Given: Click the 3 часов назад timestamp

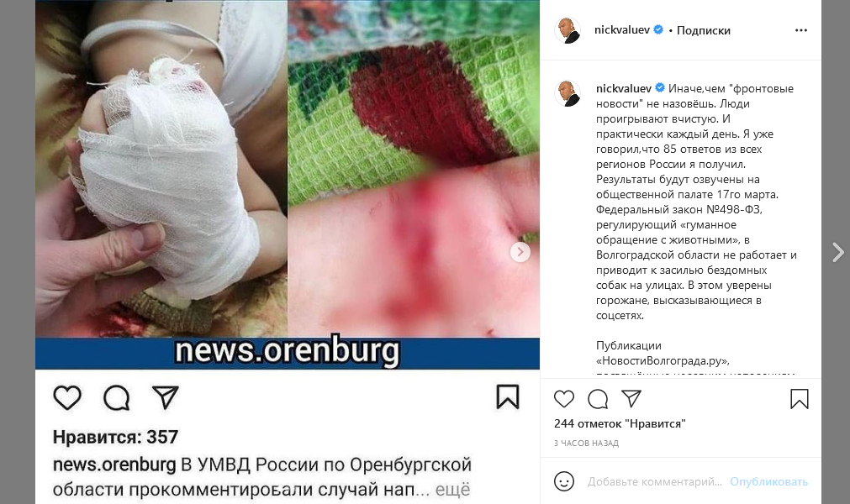Looking at the screenshot, I should [586, 443].
